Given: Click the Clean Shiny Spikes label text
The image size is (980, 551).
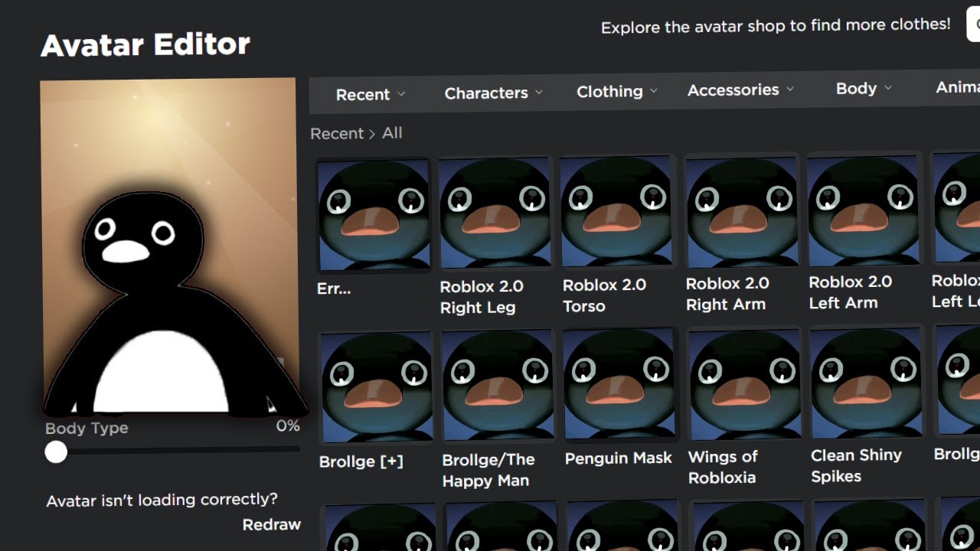Looking at the screenshot, I should [857, 465].
